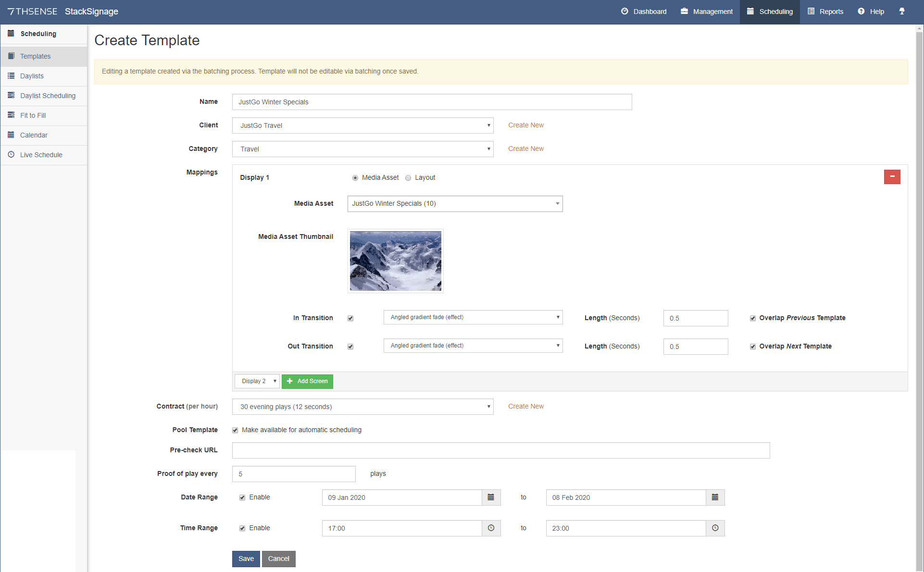The height and width of the screenshot is (572, 924).
Task: Click the mountain media asset thumbnail
Action: pos(396,261)
